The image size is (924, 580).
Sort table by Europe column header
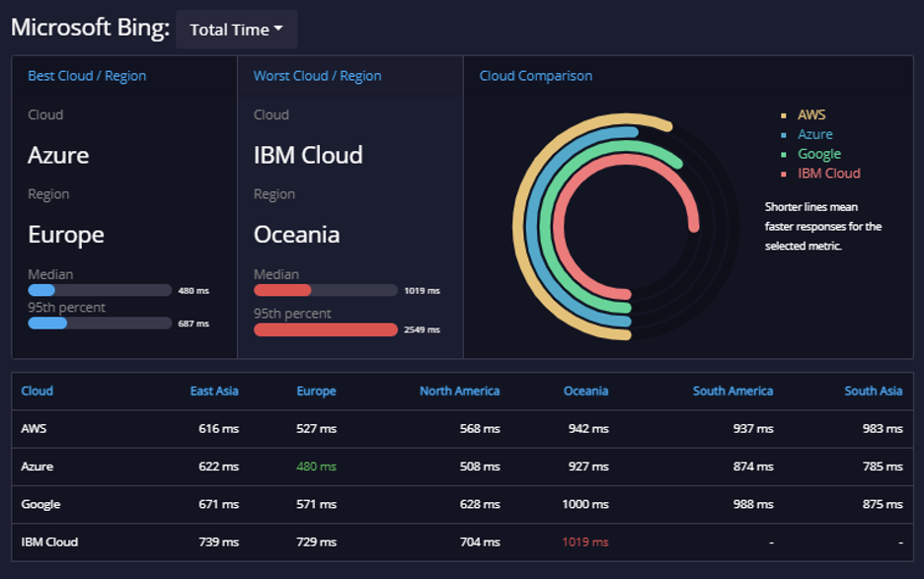pos(316,391)
